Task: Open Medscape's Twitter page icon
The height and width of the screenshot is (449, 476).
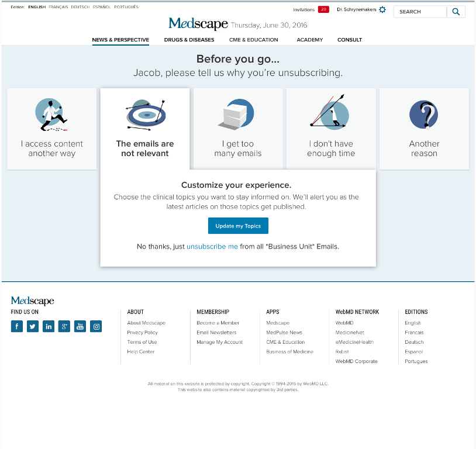Action: pos(33,326)
